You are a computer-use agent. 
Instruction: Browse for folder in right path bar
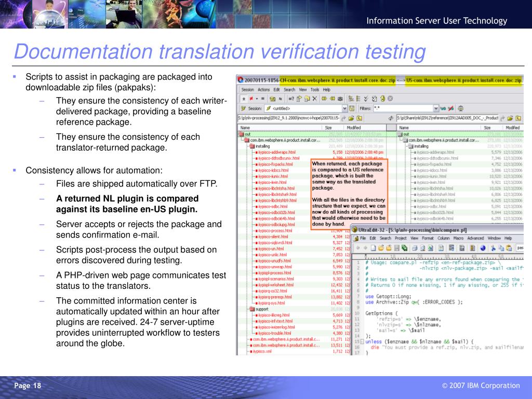(510, 118)
